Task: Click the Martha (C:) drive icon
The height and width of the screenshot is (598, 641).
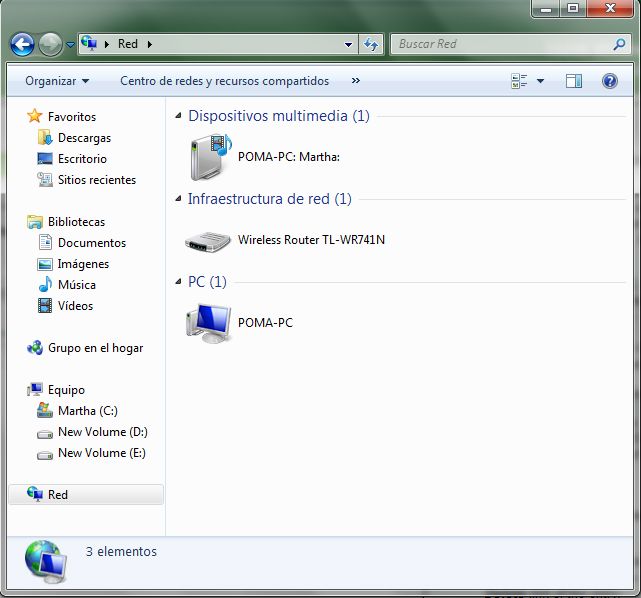Action: [45, 410]
